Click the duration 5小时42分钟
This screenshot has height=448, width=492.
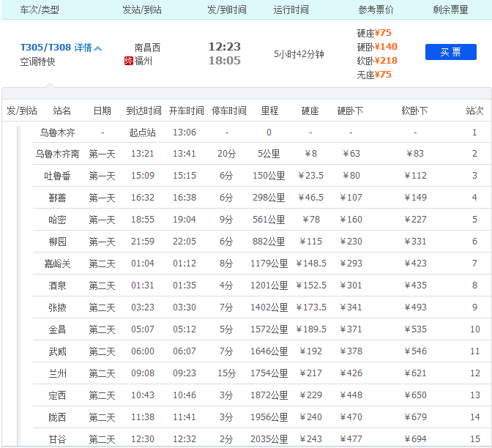click(299, 54)
